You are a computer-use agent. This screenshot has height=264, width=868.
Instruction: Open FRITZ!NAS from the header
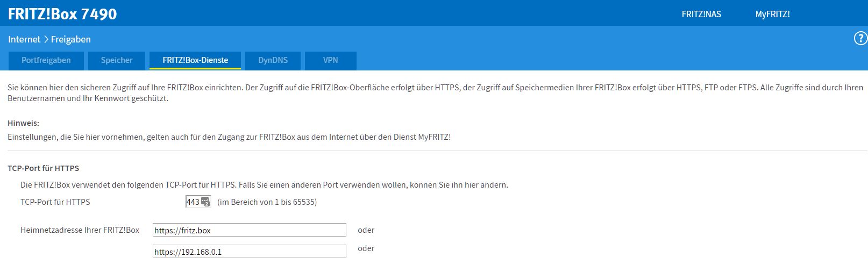coord(701,14)
